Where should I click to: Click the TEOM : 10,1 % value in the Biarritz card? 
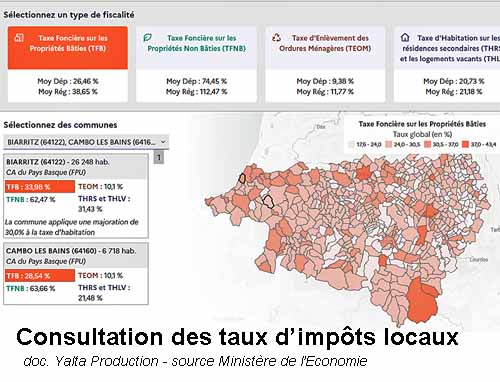pos(100,187)
